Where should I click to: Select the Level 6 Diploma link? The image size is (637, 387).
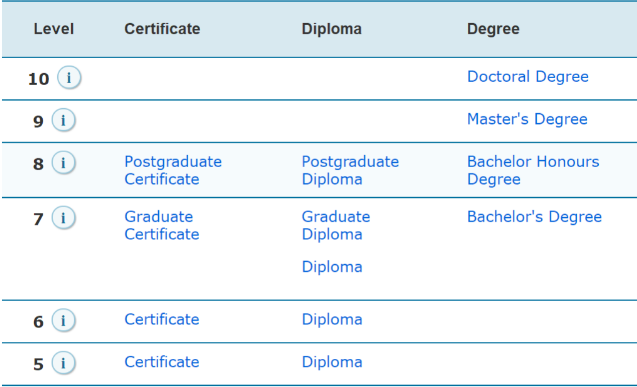coord(332,320)
